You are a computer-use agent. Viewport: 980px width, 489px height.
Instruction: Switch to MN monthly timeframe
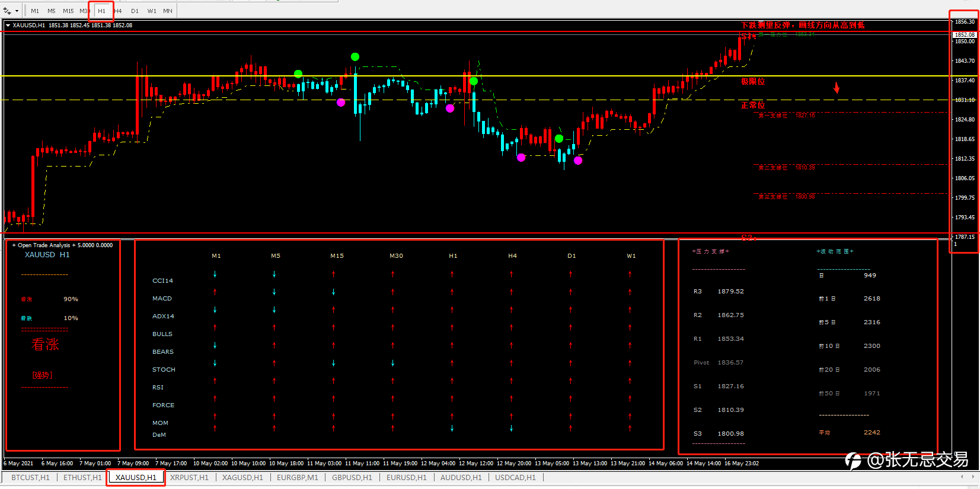(x=168, y=11)
